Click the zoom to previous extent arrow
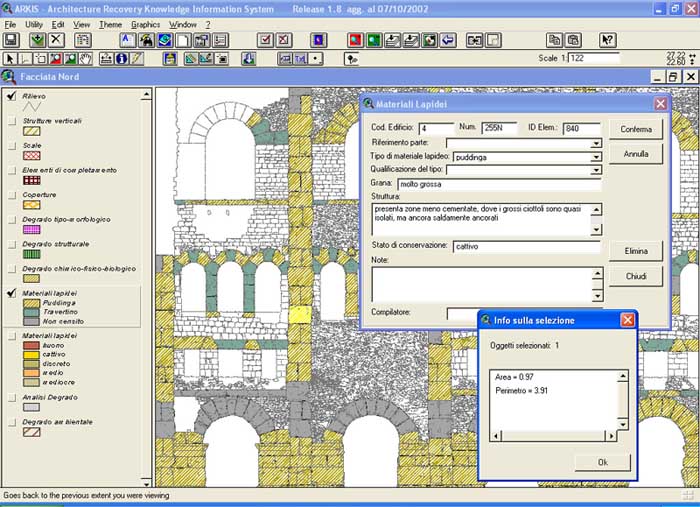The image size is (700, 507). click(448, 40)
